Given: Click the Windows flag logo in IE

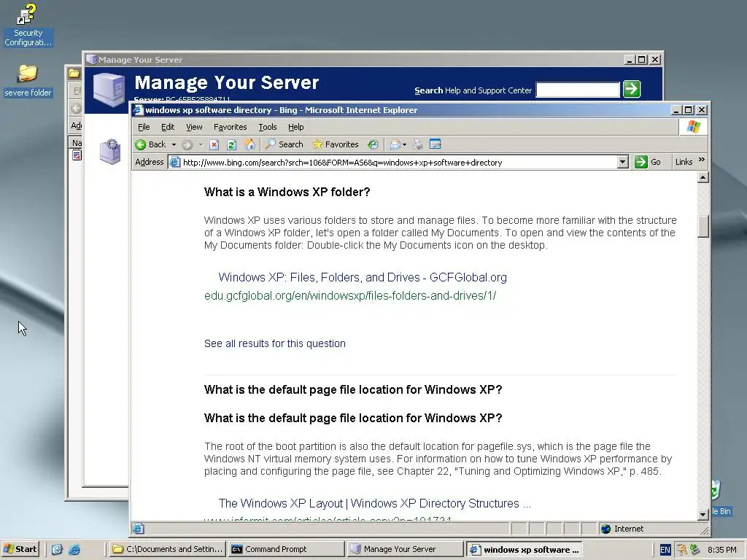Looking at the screenshot, I should pyautogui.click(x=693, y=127).
